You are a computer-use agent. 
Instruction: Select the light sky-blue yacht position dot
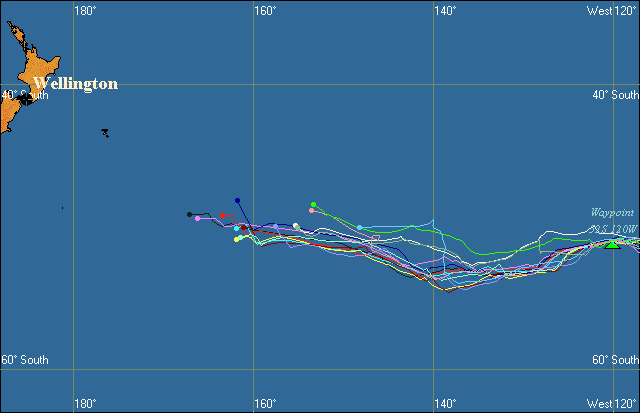tap(360, 227)
